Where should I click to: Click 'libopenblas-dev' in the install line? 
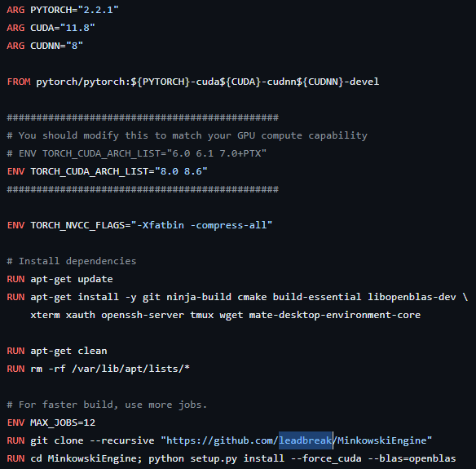pyautogui.click(x=412, y=297)
